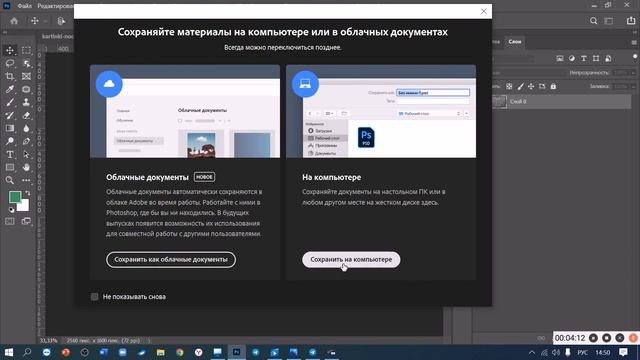The height and width of the screenshot is (360, 640).
Task: Select the Rectangle shape tool
Action: click(10, 167)
